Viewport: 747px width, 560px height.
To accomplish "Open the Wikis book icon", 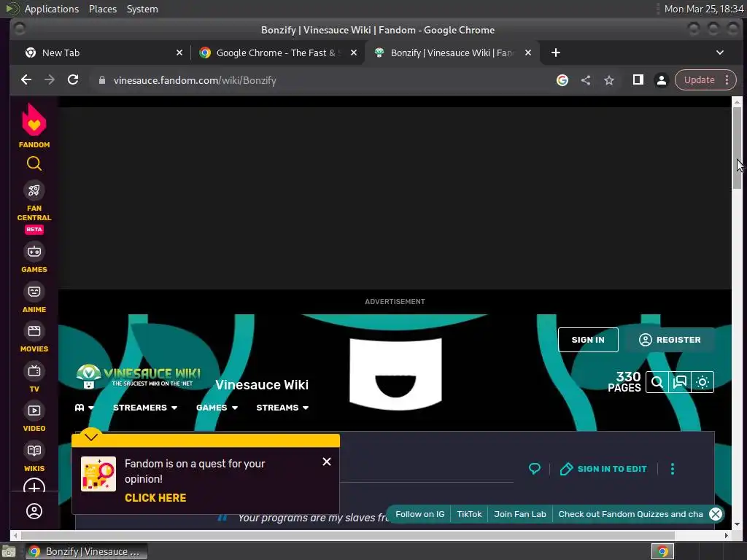I will 34,451.
